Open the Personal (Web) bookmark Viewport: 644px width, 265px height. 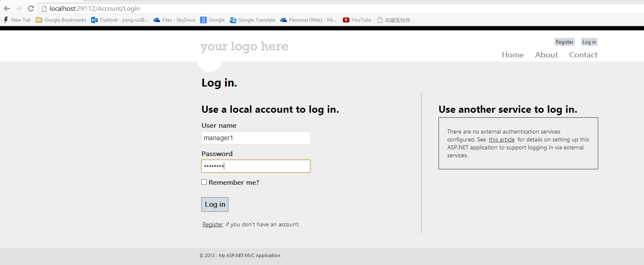pos(309,20)
